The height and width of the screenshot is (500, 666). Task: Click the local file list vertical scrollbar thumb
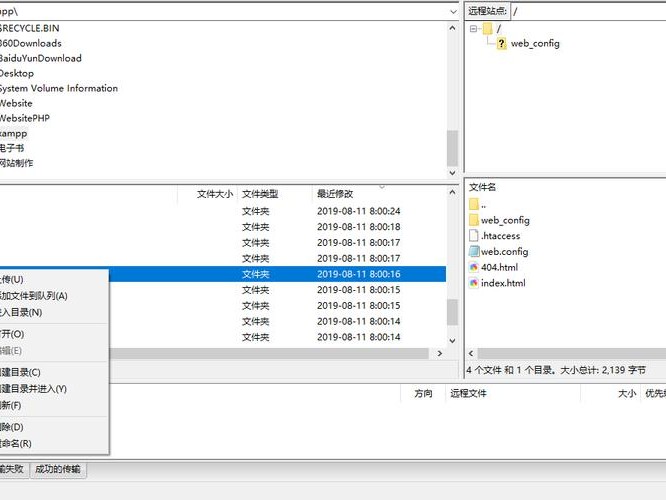pyautogui.click(x=452, y=312)
